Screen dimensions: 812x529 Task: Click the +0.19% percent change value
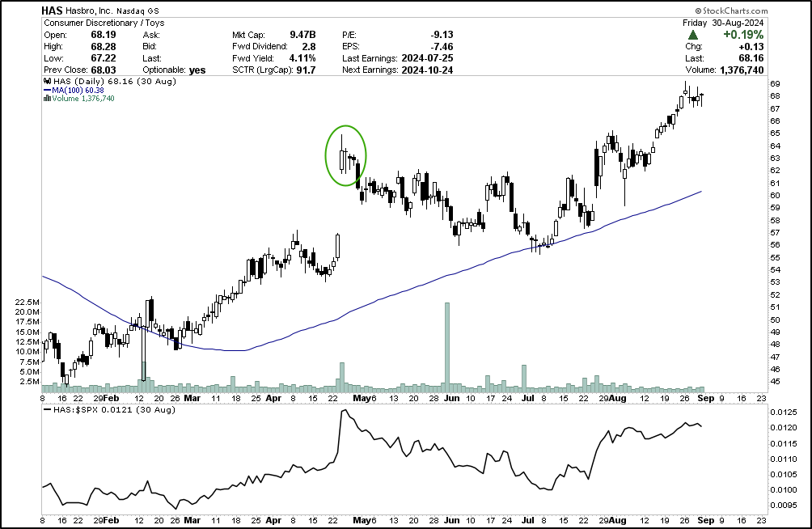743,35
